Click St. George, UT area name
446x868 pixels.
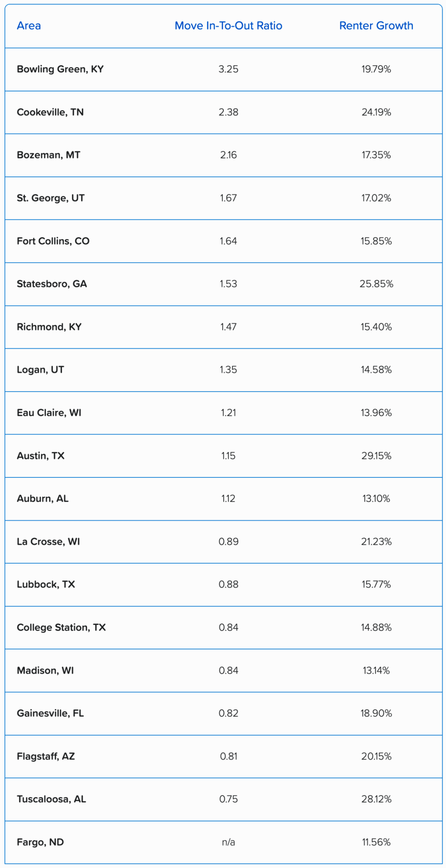51,198
